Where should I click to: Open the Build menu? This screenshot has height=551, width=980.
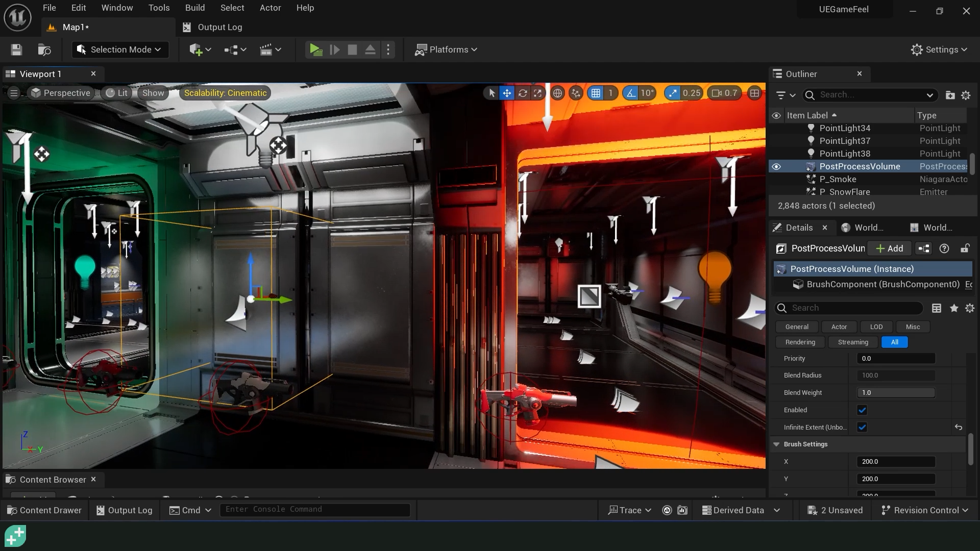(x=195, y=8)
